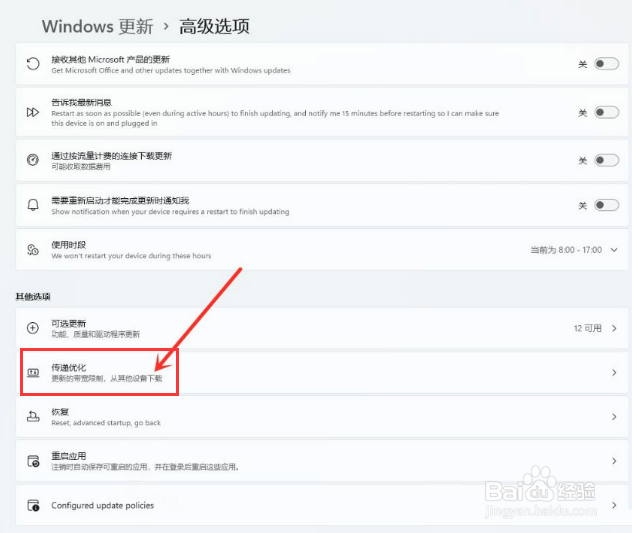632x533 pixels.
Task: Click the 重启应用 restart apps icon
Action: coord(33,460)
